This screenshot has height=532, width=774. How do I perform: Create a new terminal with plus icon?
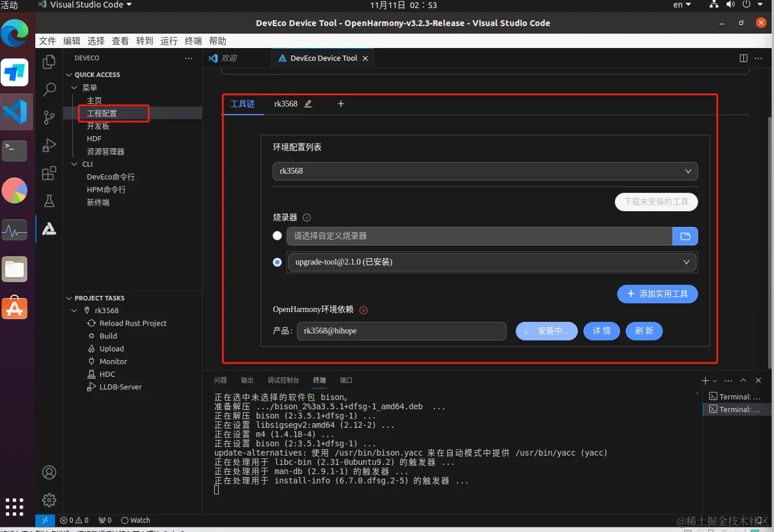[x=705, y=380]
